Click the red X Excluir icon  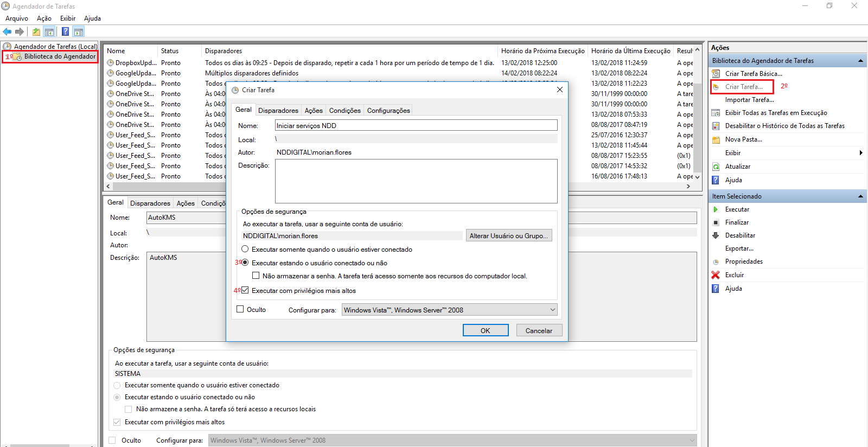point(716,275)
